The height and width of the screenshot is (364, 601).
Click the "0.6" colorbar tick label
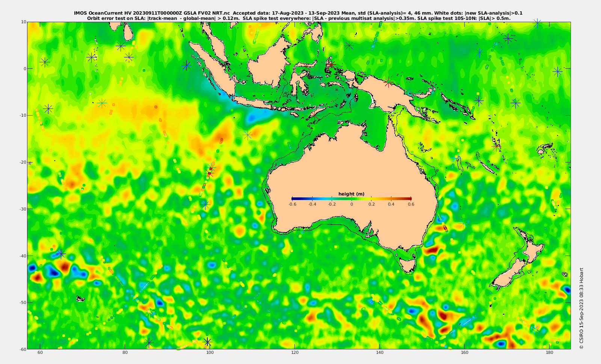pos(411,204)
